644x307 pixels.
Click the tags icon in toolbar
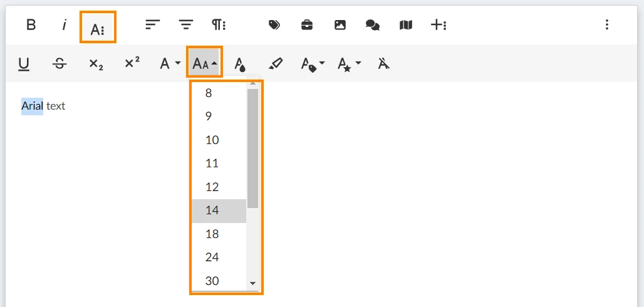274,25
